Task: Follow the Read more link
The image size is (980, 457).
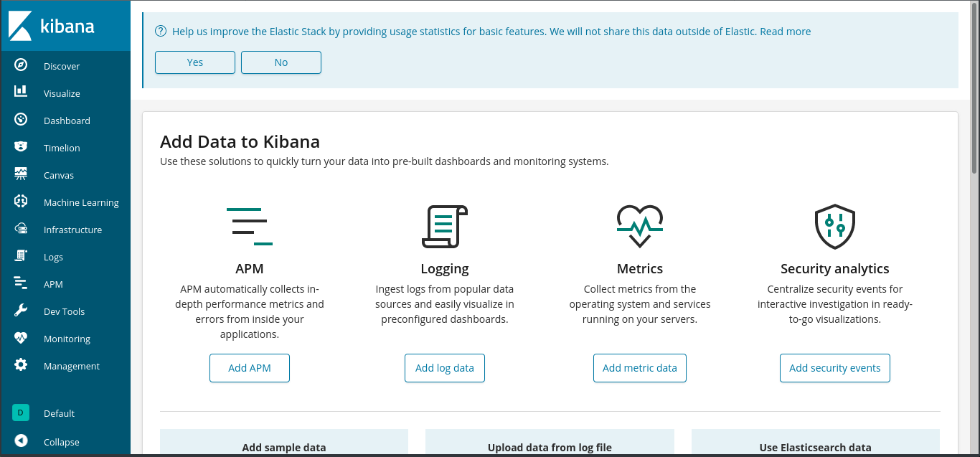Action: (x=785, y=32)
